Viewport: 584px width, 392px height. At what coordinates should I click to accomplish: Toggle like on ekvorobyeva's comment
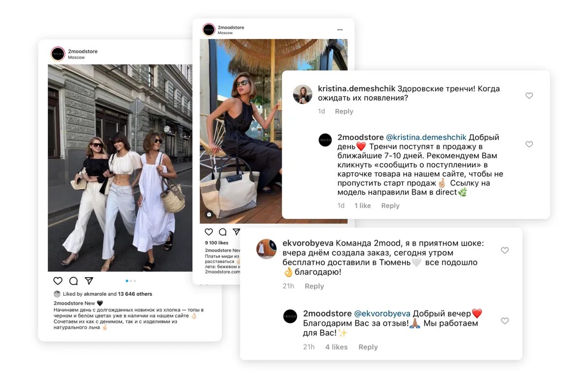505,250
